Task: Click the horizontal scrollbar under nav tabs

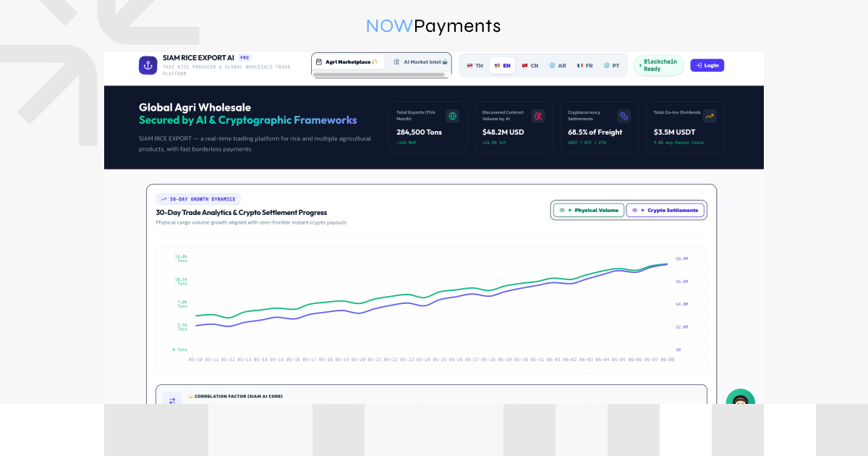Action: (380, 75)
